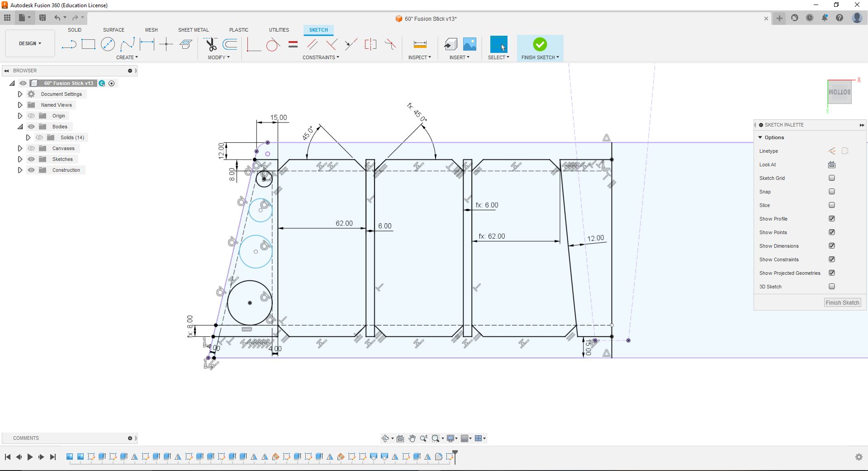Click the Measure tool icon
The image size is (868, 471).
click(420, 44)
